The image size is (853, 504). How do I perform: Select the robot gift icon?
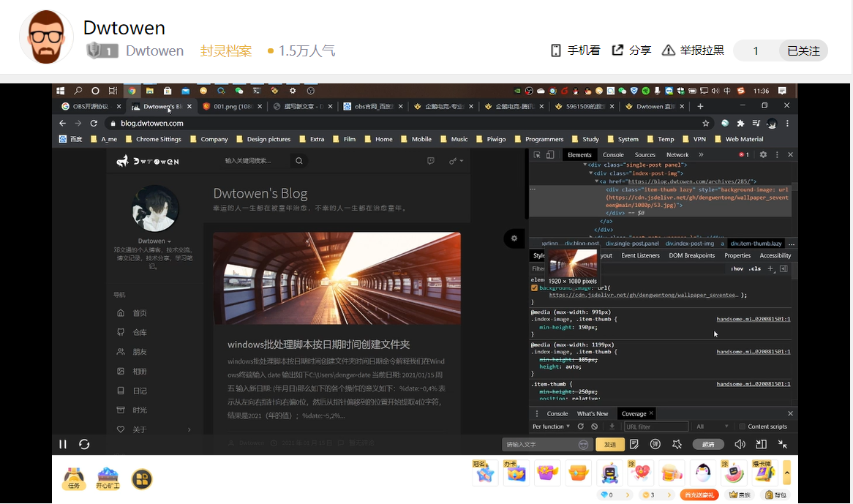[610, 473]
